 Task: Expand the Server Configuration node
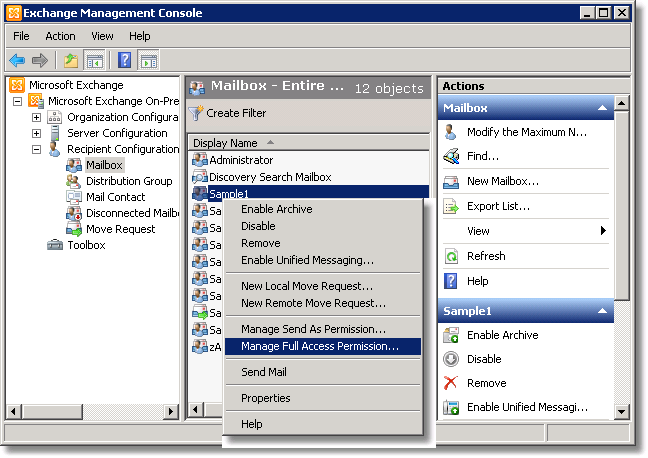[36, 134]
